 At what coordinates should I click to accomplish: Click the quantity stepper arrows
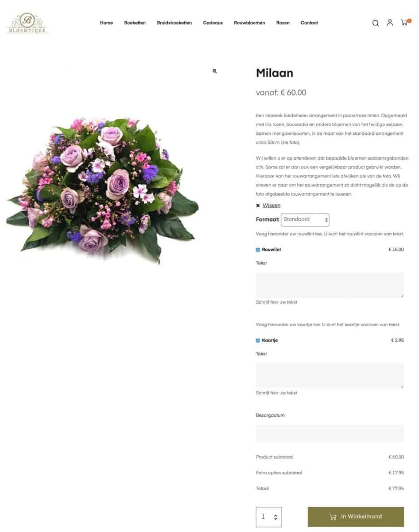[276, 517]
